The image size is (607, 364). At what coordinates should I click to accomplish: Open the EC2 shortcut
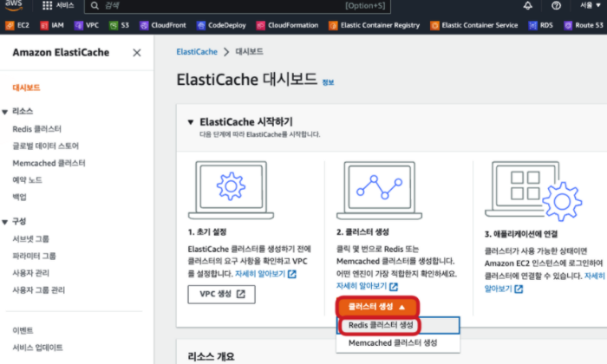(x=17, y=25)
